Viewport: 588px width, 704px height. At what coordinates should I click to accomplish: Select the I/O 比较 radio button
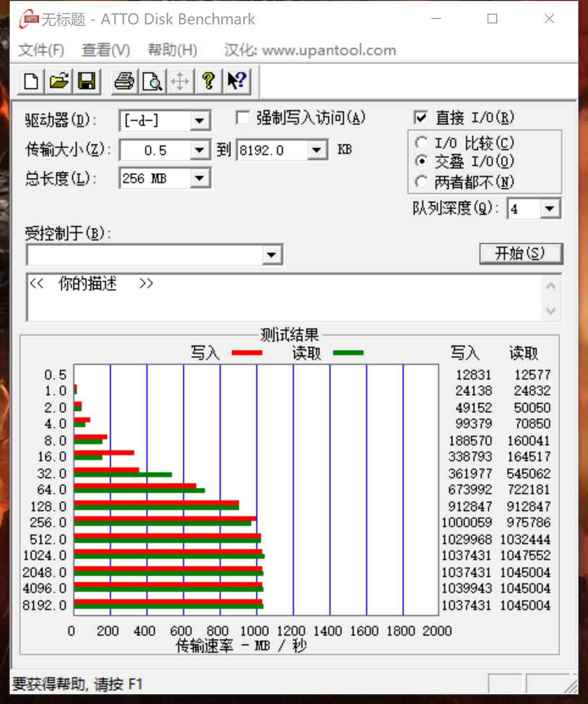[x=423, y=142]
